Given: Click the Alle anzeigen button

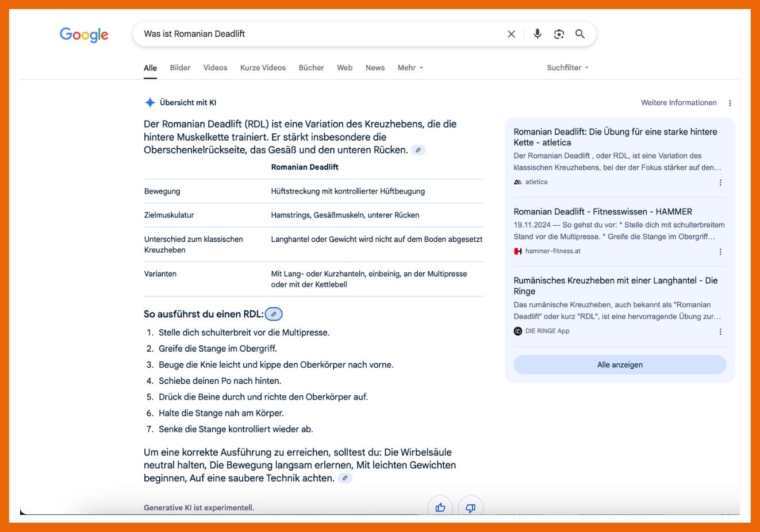Looking at the screenshot, I should point(620,364).
